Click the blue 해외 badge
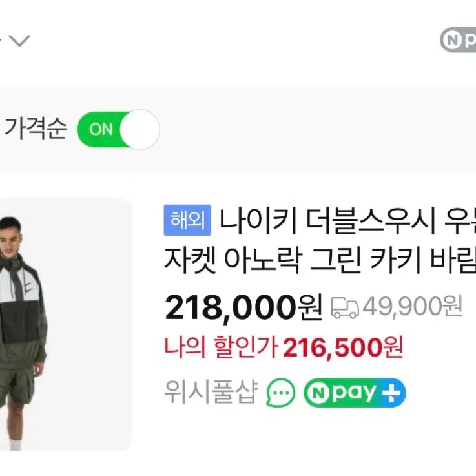The width and height of the screenshot is (476, 476). [x=187, y=222]
